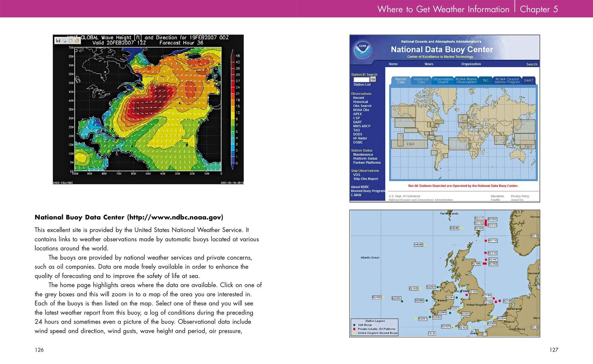Viewport: 593px width, 364px height.
Task: Switch to the DART tab
Action: pyautogui.click(x=529, y=81)
